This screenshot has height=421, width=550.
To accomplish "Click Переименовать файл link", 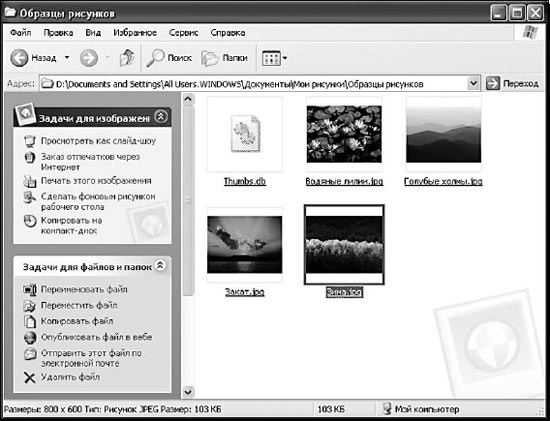I will (84, 289).
